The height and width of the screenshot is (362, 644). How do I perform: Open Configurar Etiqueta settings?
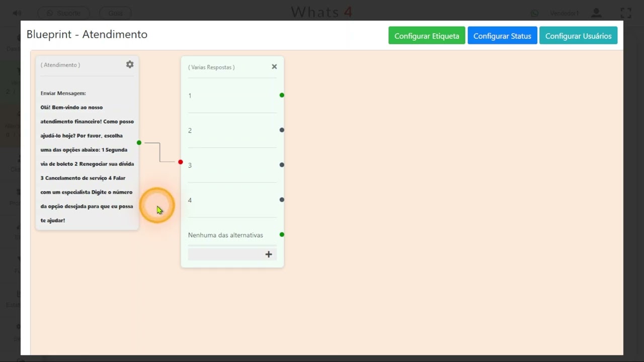[427, 36]
